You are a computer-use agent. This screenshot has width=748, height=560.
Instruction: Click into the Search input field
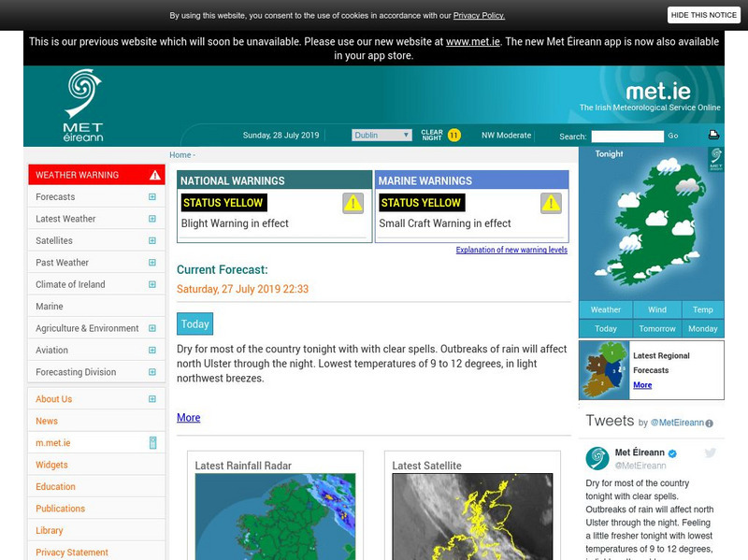(627, 136)
